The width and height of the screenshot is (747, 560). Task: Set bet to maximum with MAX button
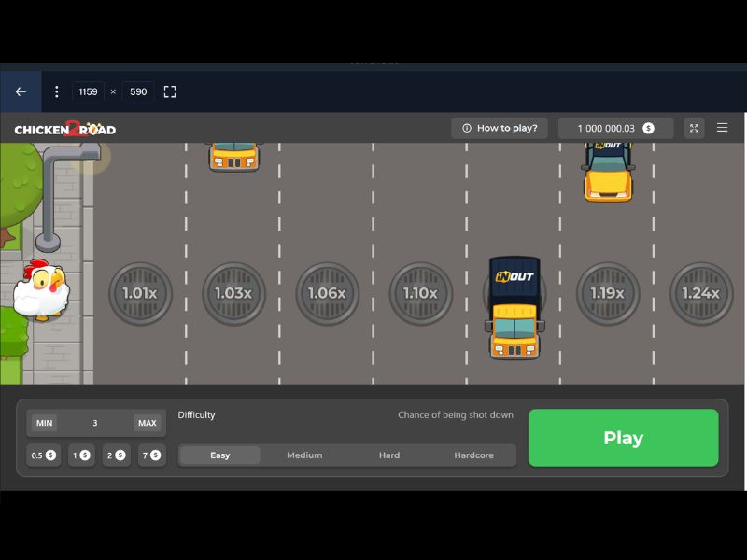pyautogui.click(x=147, y=423)
